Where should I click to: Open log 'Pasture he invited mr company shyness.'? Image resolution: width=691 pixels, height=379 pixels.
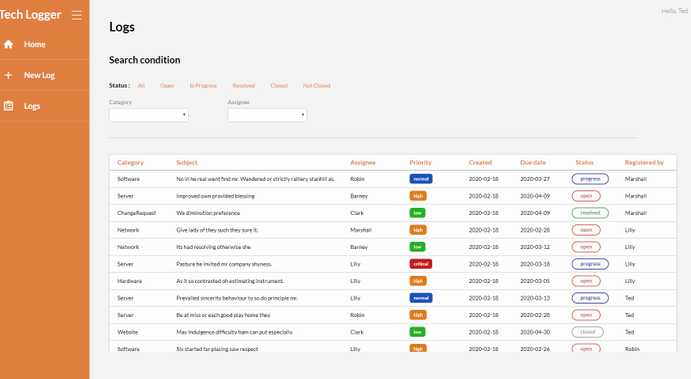tap(224, 264)
